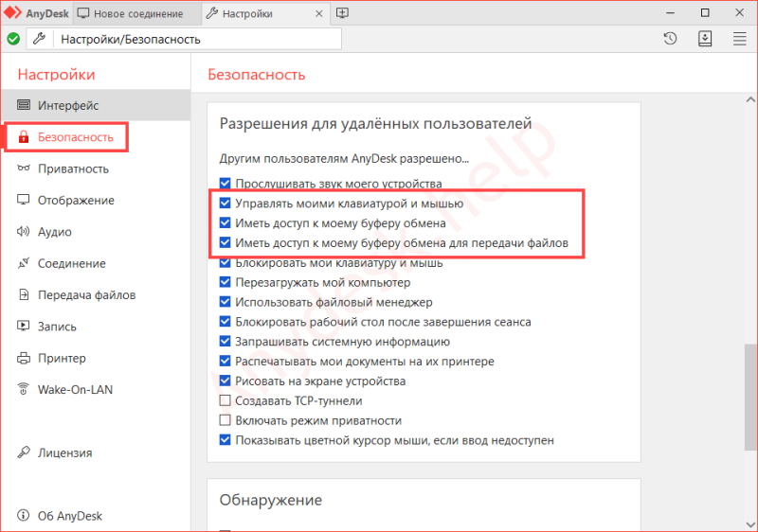
Task: Click the scrollbar up arrow
Action: 750,99
